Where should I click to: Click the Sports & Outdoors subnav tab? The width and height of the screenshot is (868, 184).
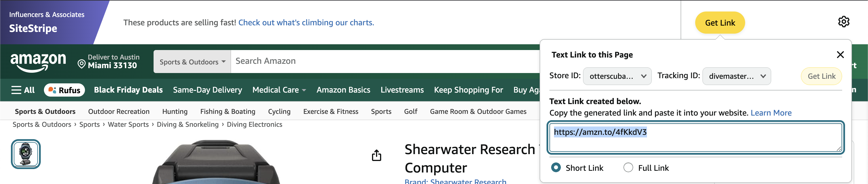45,112
